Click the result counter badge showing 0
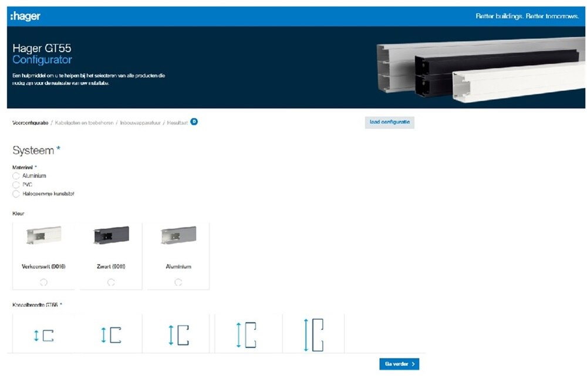Screen dimensions: 587x392 [x=194, y=121]
